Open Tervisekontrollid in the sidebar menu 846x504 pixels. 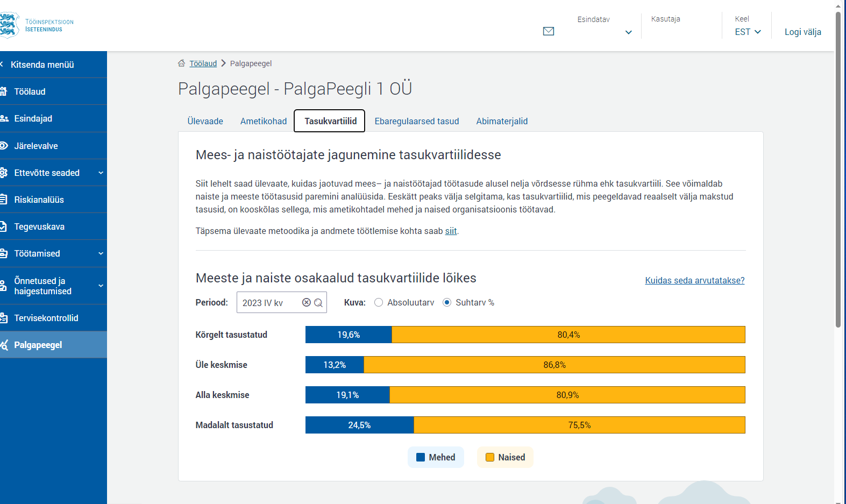point(53,318)
